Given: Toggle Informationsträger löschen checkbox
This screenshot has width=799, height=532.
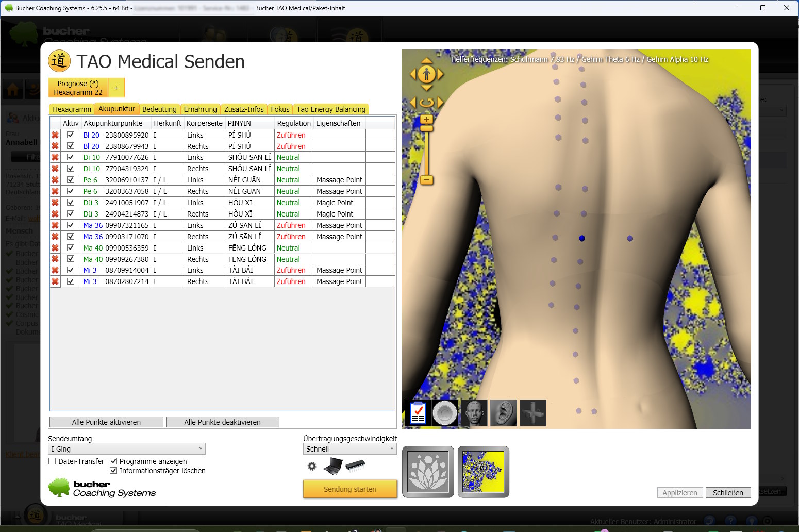Looking at the screenshot, I should [113, 471].
